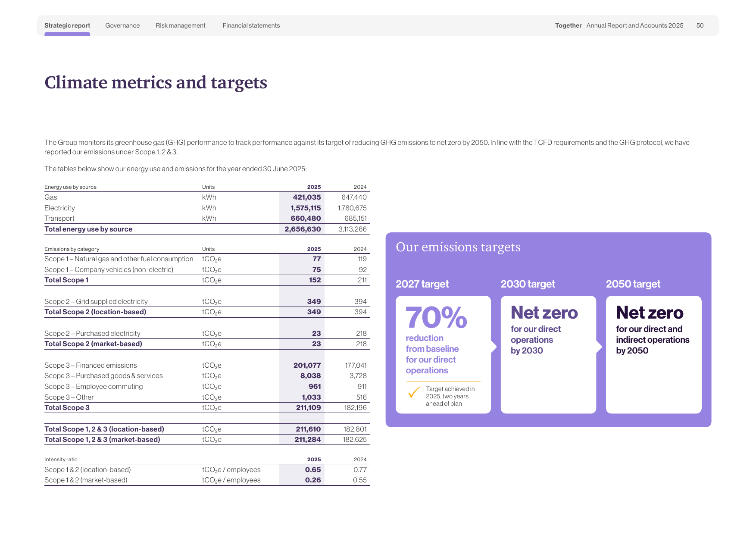Click the orange checkmark icon for the 2027 target
This screenshot has height=535, width=756.
414,392
